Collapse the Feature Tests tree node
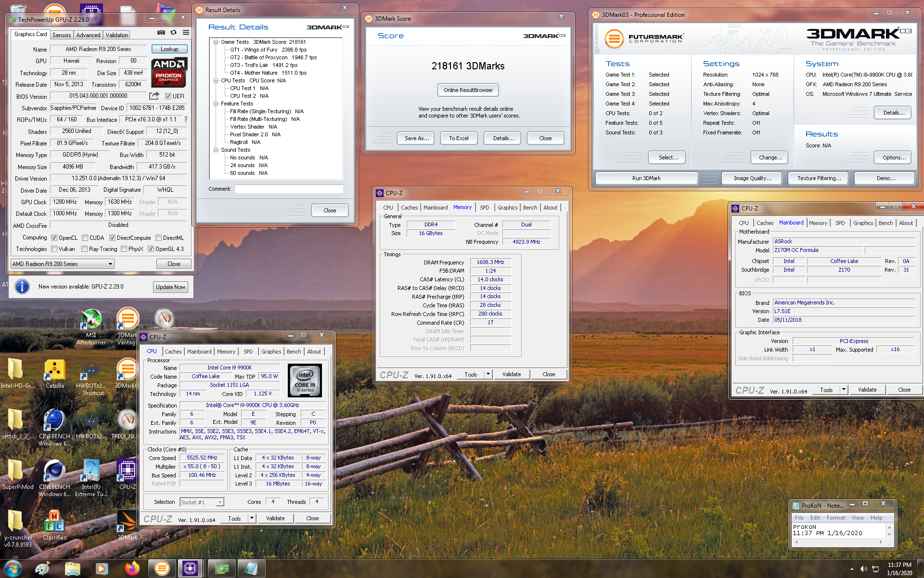This screenshot has height=578, width=924. point(216,104)
